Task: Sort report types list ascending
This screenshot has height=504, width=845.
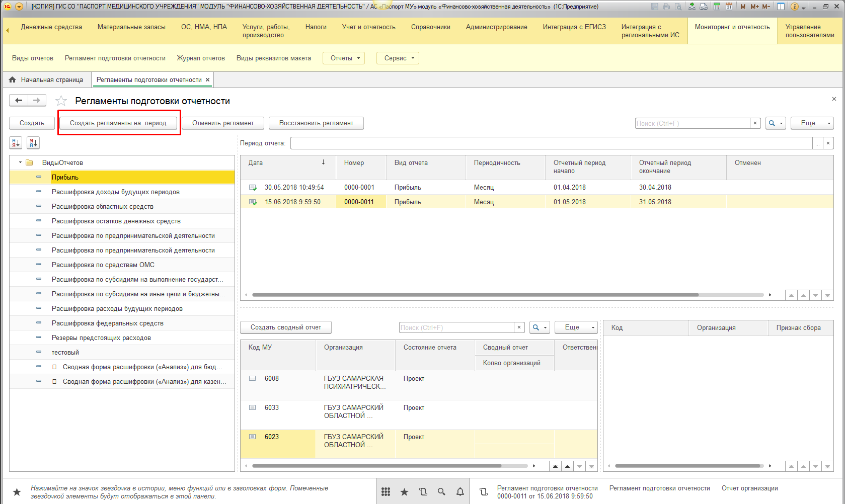Action: [16, 143]
